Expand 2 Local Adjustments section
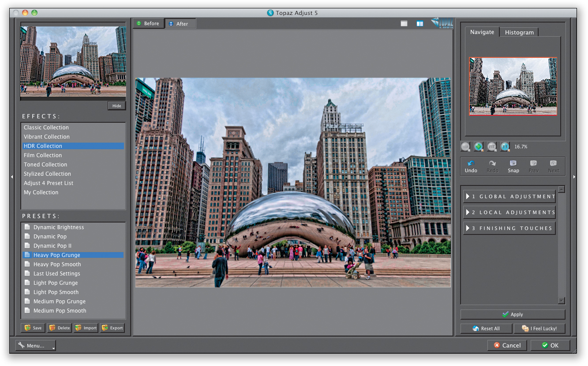588x366 pixels. coord(509,212)
